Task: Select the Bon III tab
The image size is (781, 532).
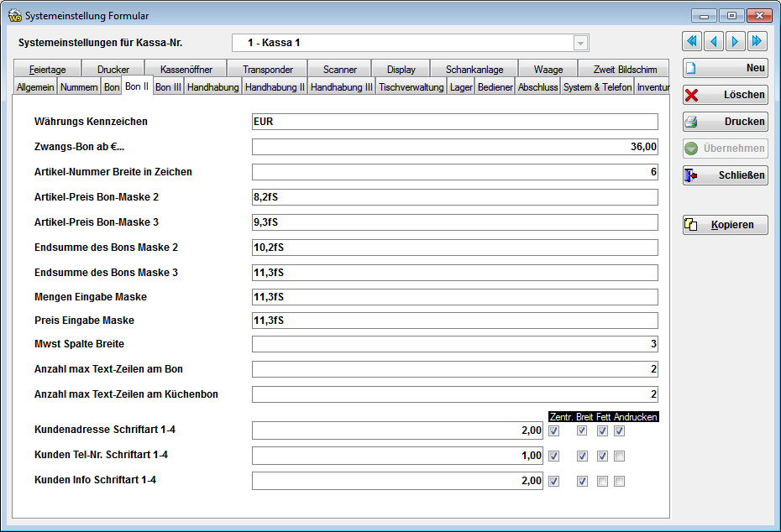Action: tap(168, 87)
